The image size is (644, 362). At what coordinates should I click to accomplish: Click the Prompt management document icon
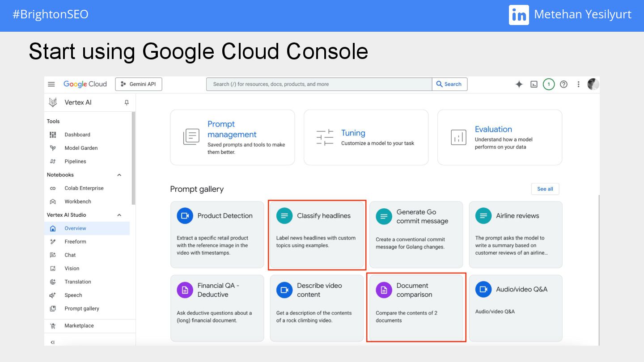[x=191, y=137]
